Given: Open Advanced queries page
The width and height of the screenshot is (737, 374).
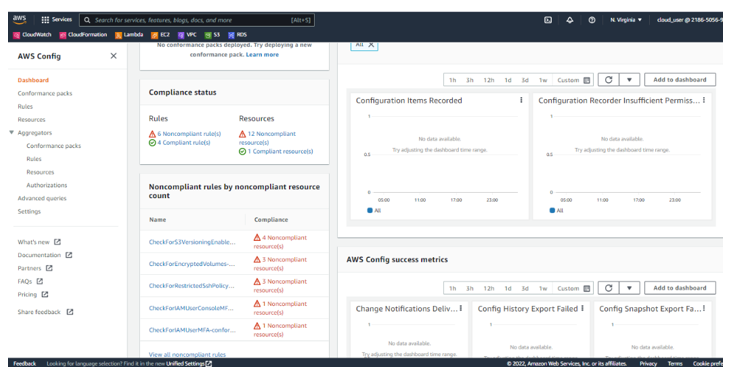Looking at the screenshot, I should click(42, 198).
